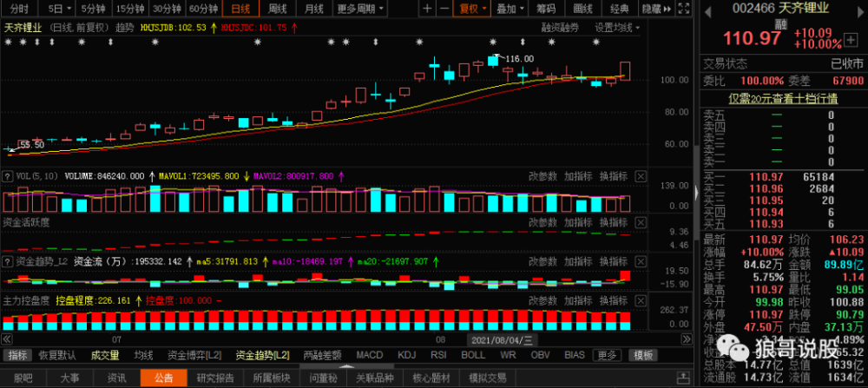
Task: Click the right panel collapse arrow handle
Action: click(696, 192)
